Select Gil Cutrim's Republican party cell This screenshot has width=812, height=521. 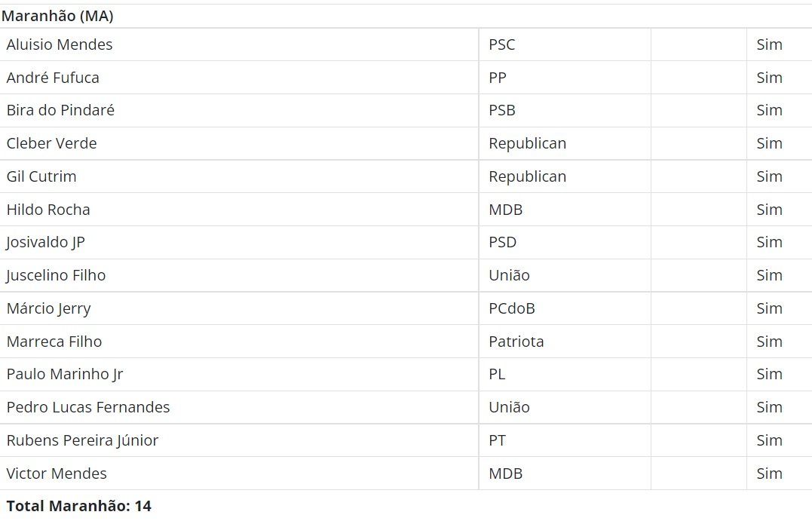click(x=565, y=176)
